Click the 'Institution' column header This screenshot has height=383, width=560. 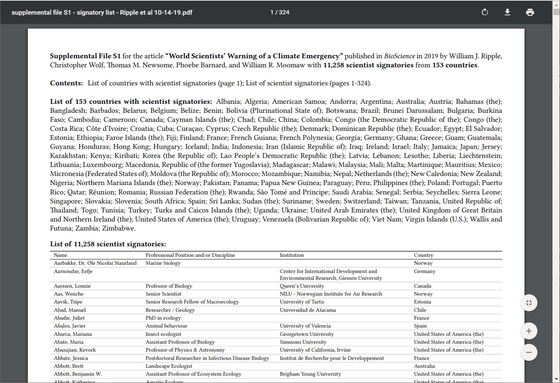(292, 255)
